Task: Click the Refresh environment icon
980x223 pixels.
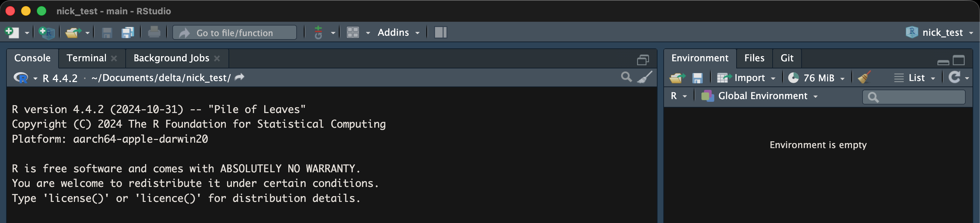Action: 954,78
